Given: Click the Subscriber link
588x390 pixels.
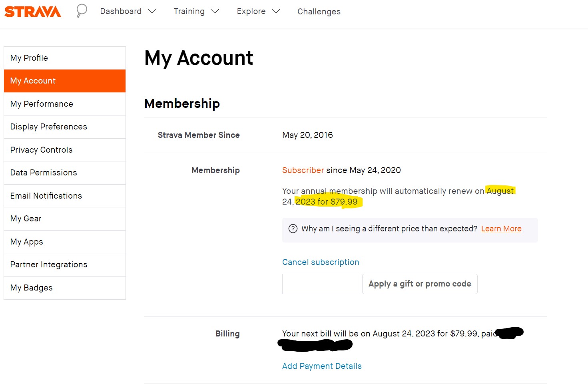Looking at the screenshot, I should coord(303,170).
